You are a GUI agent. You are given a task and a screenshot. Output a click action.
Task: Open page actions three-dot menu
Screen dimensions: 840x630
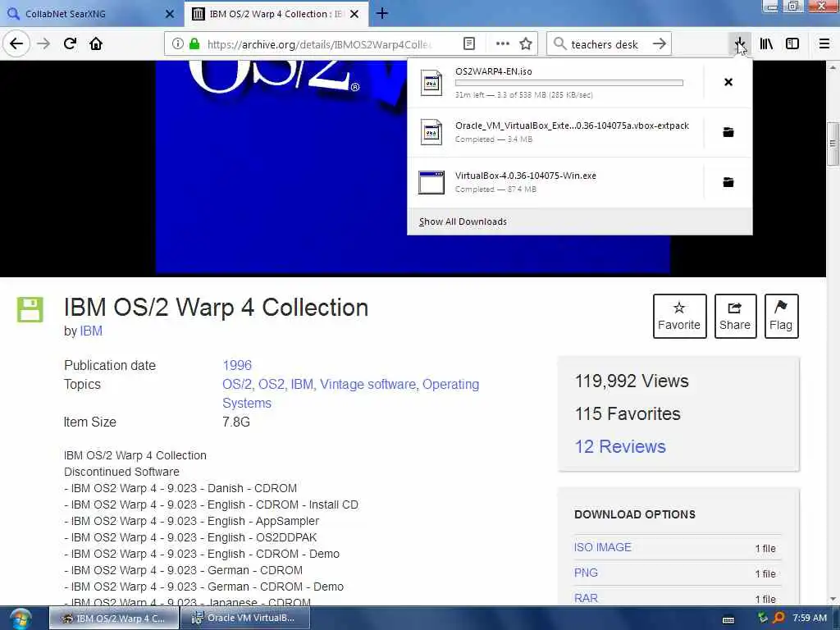[x=503, y=44]
